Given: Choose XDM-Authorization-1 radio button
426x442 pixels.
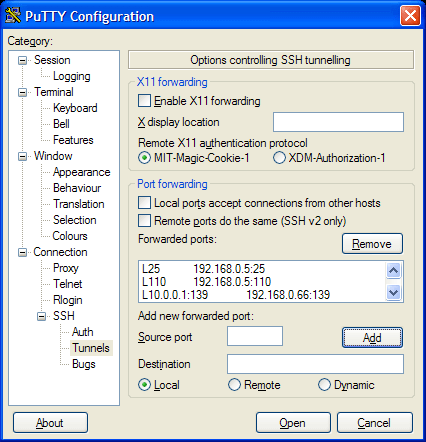Looking at the screenshot, I should (279, 158).
